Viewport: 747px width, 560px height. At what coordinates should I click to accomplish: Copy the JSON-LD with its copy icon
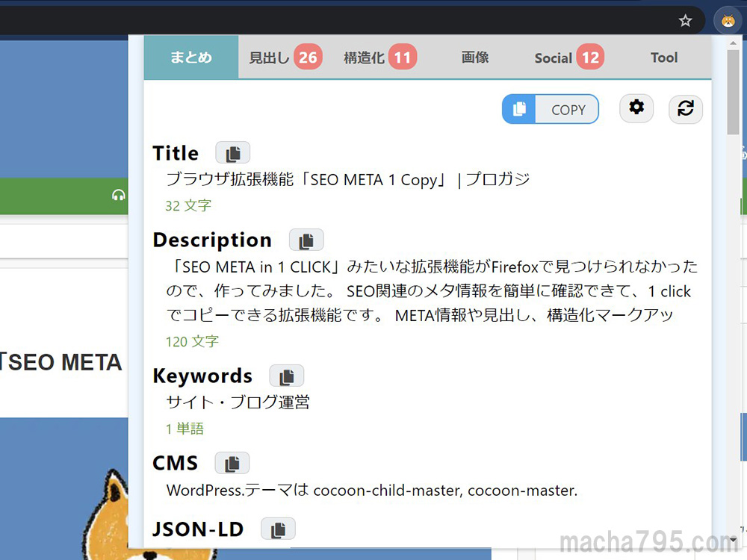[x=278, y=529]
